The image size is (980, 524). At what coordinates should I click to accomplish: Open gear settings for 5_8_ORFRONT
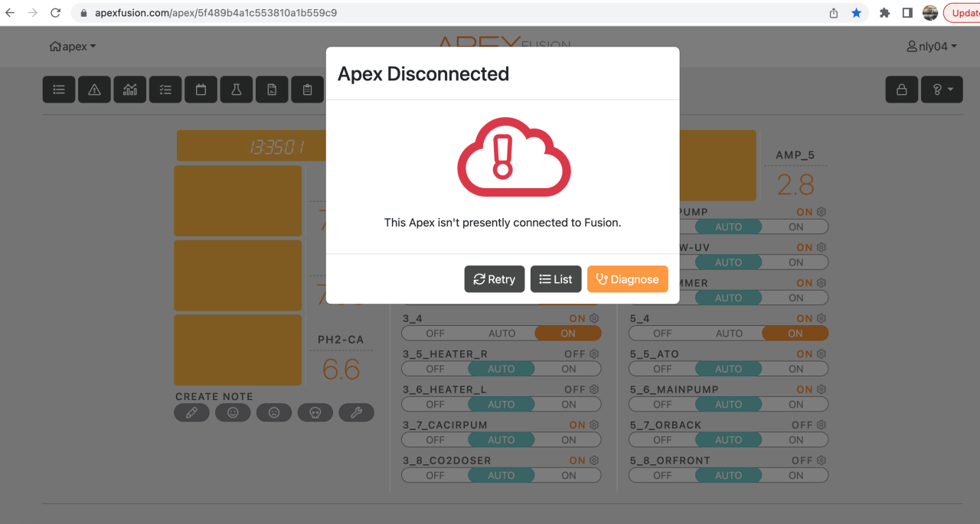pyautogui.click(x=822, y=461)
